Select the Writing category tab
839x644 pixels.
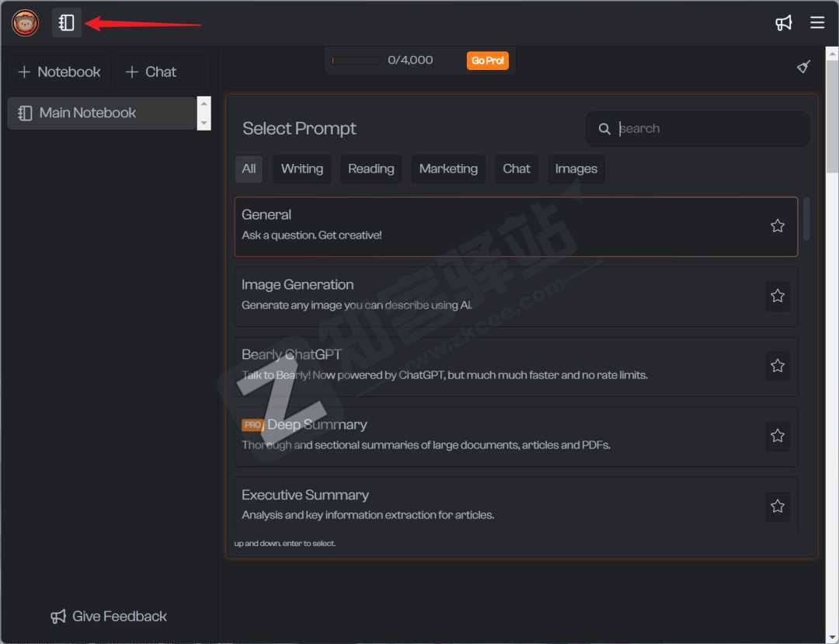click(x=301, y=169)
